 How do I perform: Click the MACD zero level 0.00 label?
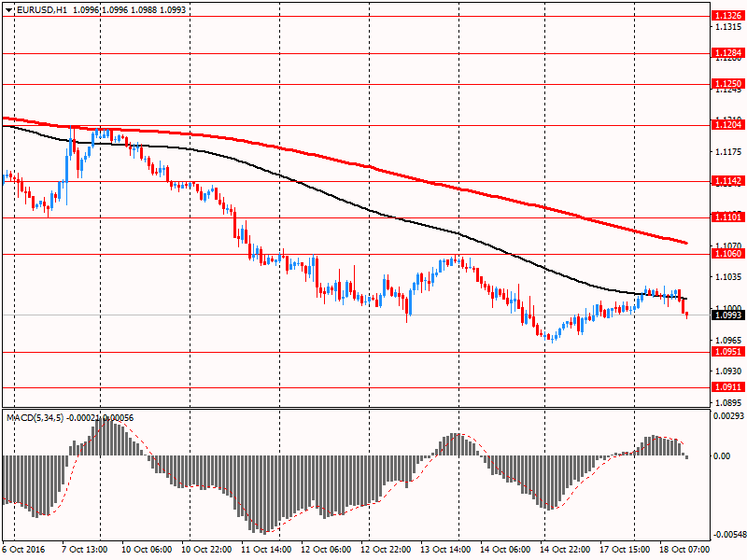[x=722, y=456]
